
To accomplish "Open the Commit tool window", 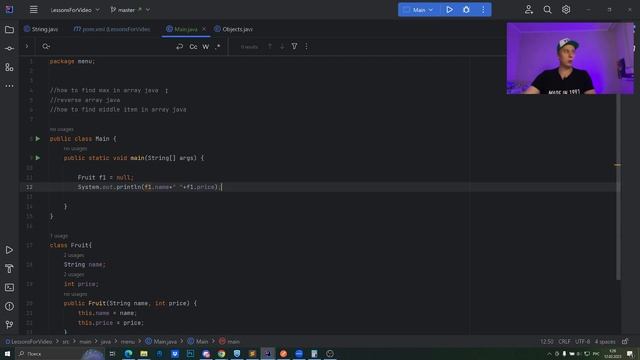I will click(x=9, y=48).
